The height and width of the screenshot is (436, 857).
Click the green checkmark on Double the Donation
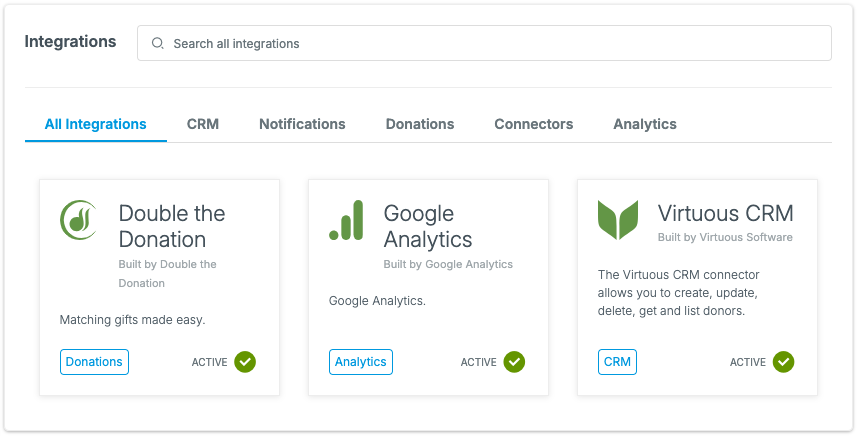[245, 362]
